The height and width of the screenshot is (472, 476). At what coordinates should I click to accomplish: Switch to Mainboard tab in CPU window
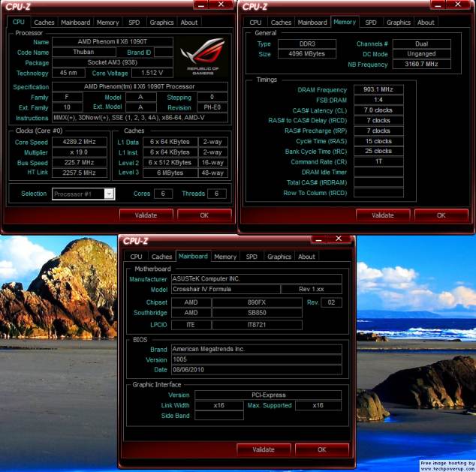point(75,23)
